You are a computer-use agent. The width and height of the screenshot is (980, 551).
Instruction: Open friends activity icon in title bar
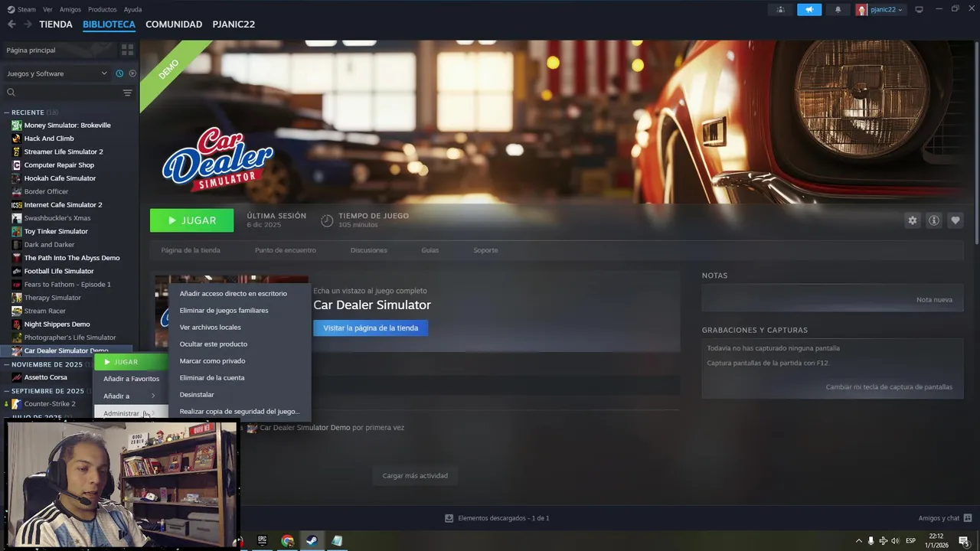click(x=781, y=9)
